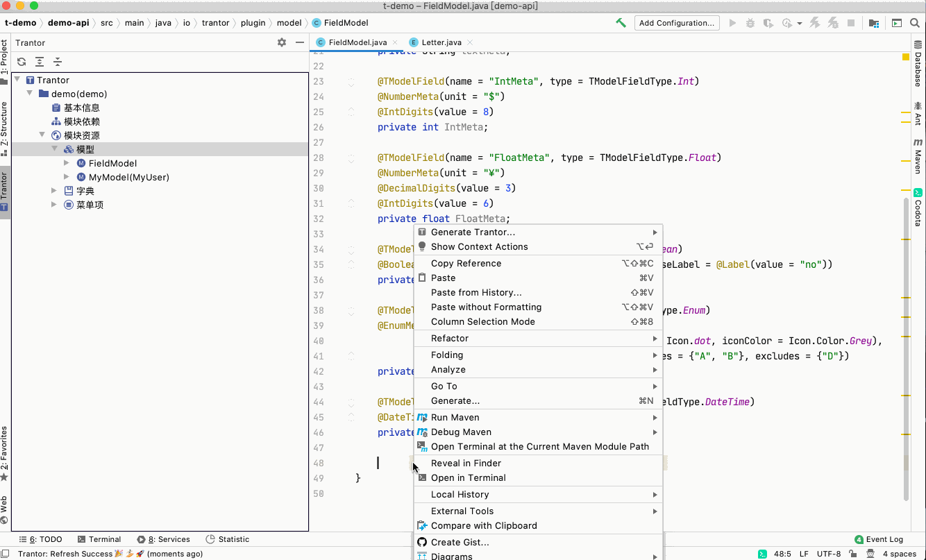Expand the MyModel(MyUser) tree node
The width and height of the screenshot is (926, 560).
click(67, 177)
